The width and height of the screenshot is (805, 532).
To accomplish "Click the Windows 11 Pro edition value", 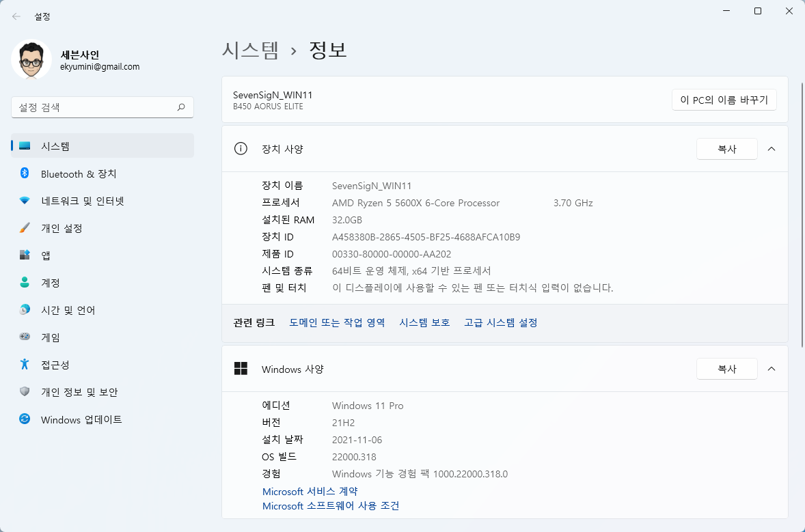I will (368, 406).
